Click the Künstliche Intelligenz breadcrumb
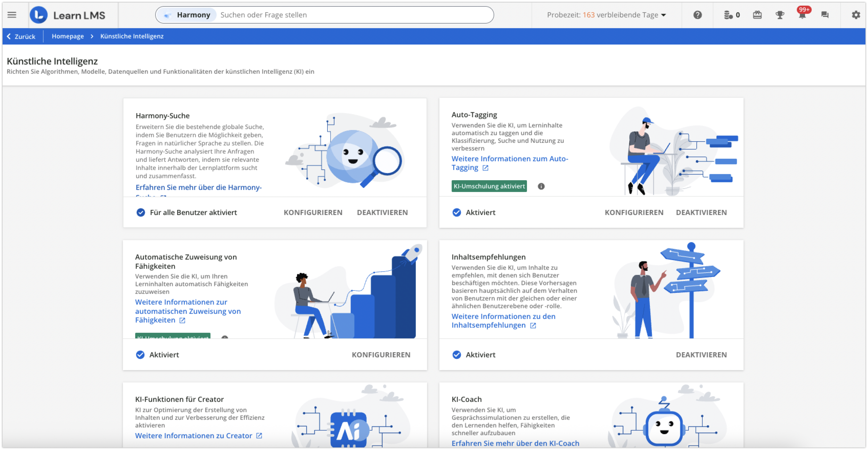The image size is (868, 450). 132,36
